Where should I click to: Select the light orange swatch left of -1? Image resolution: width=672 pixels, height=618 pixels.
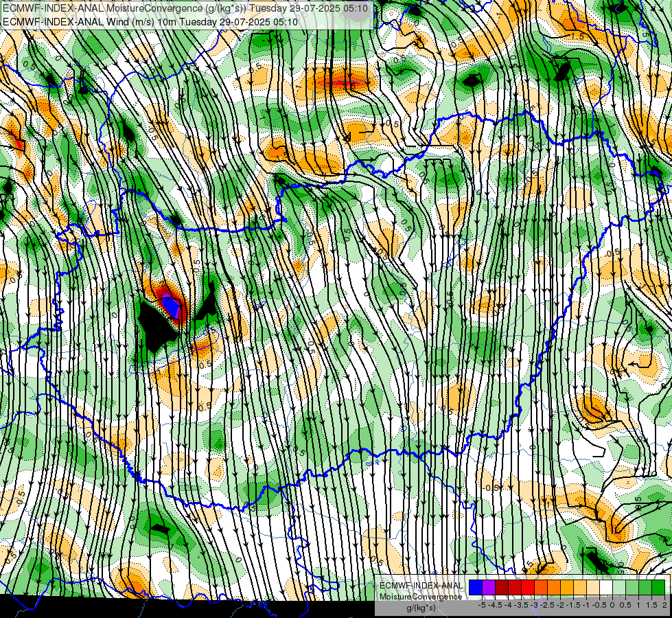(580, 588)
